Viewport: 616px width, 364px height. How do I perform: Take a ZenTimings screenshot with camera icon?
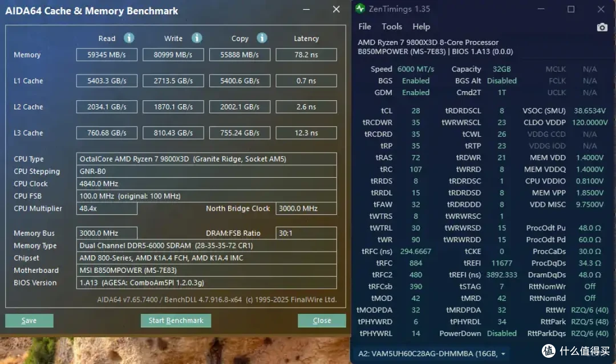pos(602,27)
